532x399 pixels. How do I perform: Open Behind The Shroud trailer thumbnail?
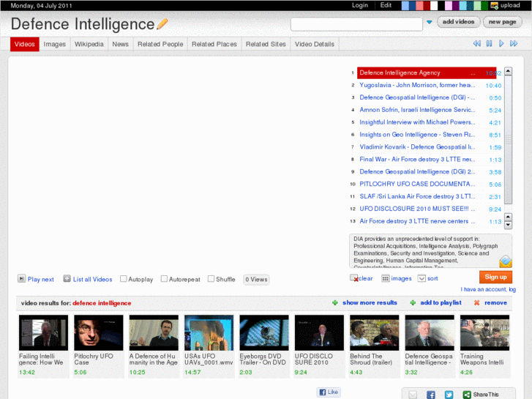point(374,332)
